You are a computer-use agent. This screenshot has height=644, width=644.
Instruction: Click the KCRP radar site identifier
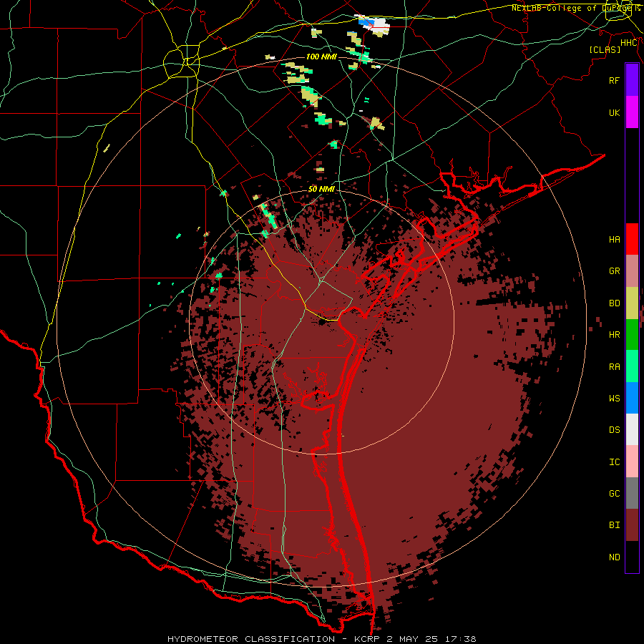point(366,639)
